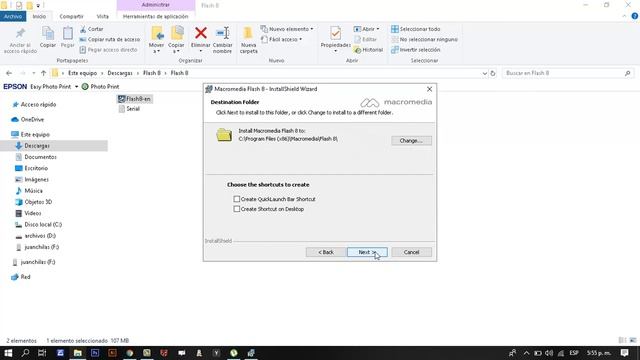This screenshot has width=640, height=360.
Task: Open the Easy Photo Print dropdown
Action: coord(76,87)
